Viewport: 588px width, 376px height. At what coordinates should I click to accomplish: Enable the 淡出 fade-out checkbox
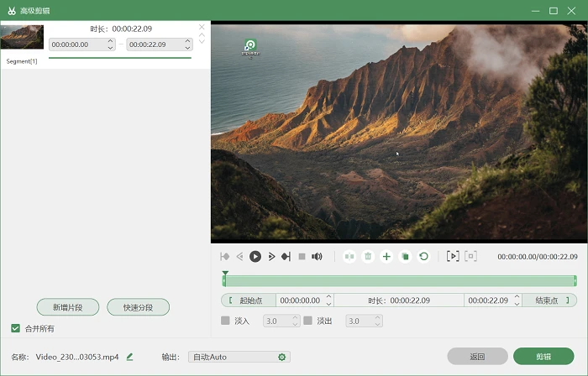coord(308,321)
